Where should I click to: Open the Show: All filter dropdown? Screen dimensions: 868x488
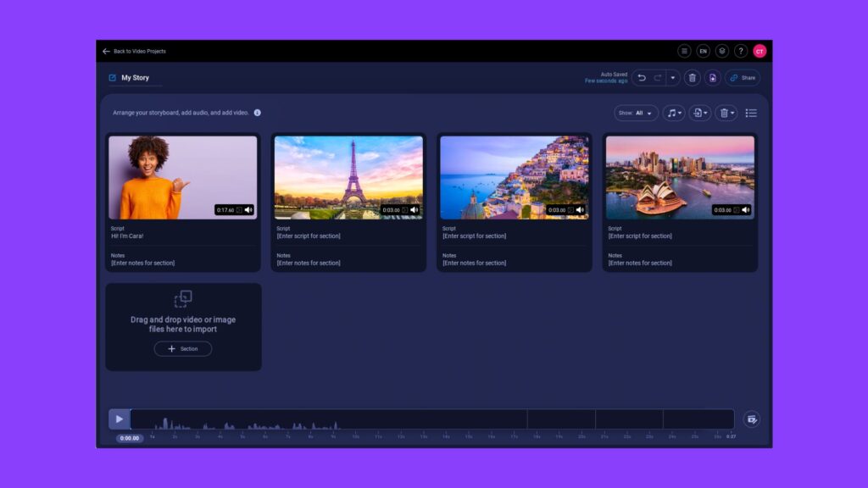(635, 112)
